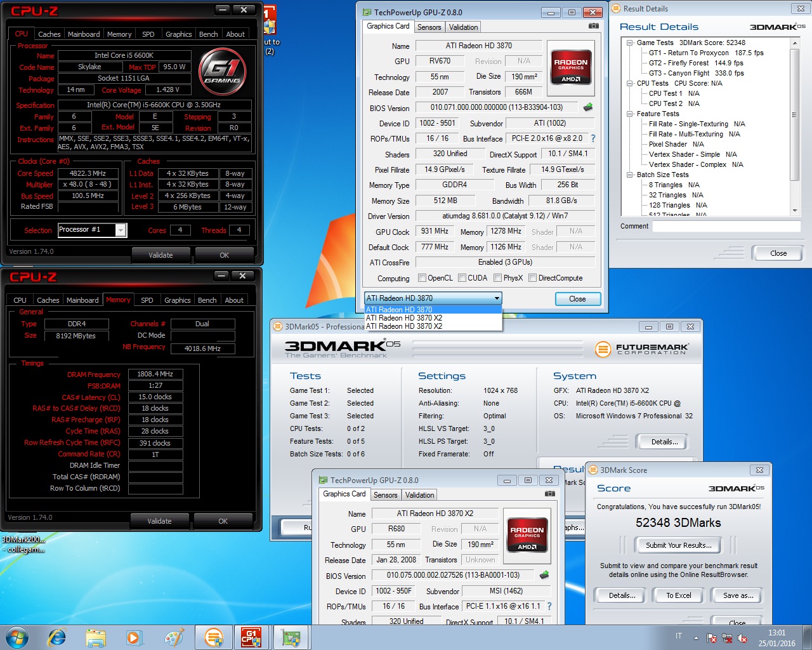Click the BIOS save icon beside 010.075.000.002 version

pyautogui.click(x=544, y=575)
